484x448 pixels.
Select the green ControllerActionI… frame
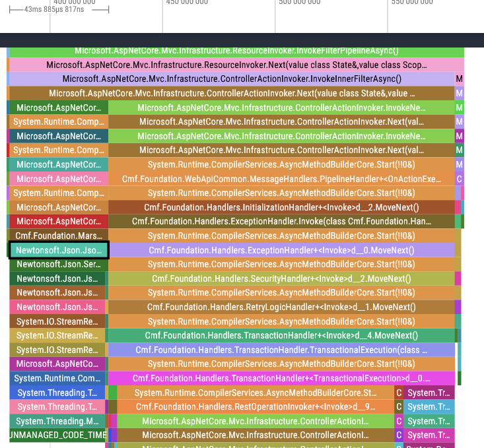[x=256, y=422]
